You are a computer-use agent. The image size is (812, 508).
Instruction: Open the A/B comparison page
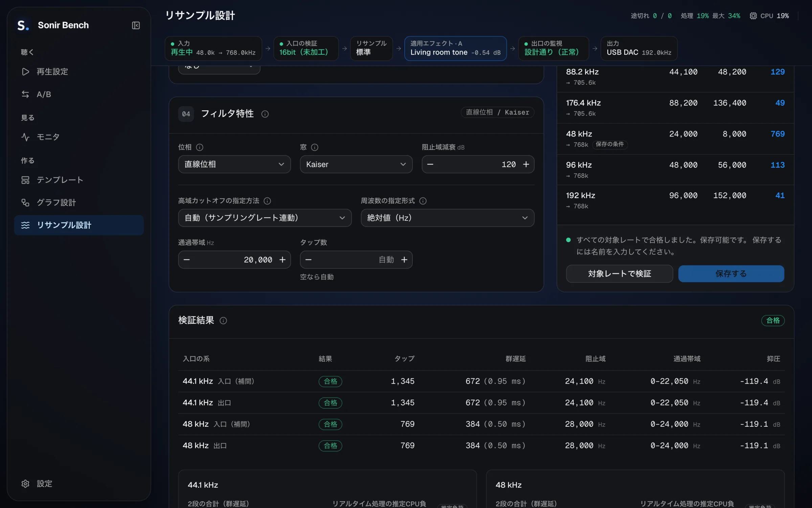click(79, 94)
